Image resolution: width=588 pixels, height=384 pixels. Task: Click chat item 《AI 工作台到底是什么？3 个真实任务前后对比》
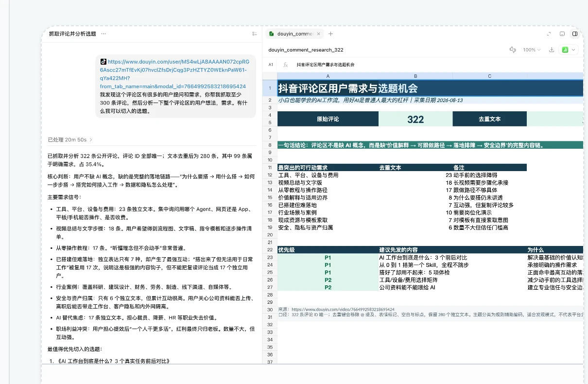tap(113, 361)
